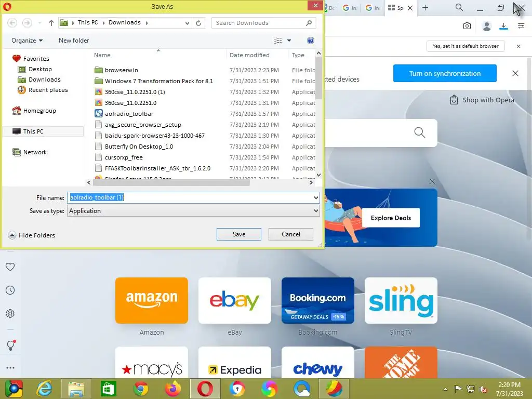Click the up arrow in Save As dialog
Viewport: 532px width, 399px height.
pyautogui.click(x=51, y=23)
